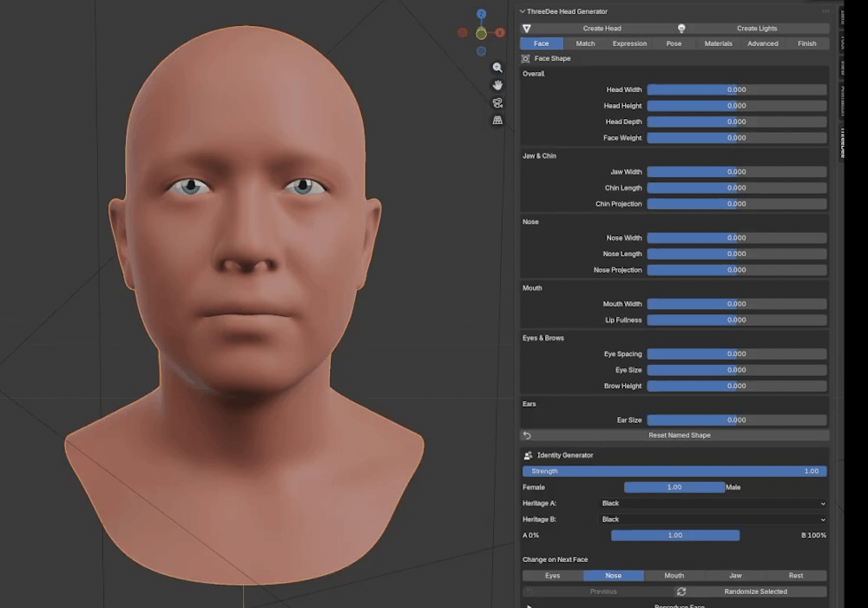Click the red X axis gizmo handle
The height and width of the screenshot is (608, 868).
[500, 33]
